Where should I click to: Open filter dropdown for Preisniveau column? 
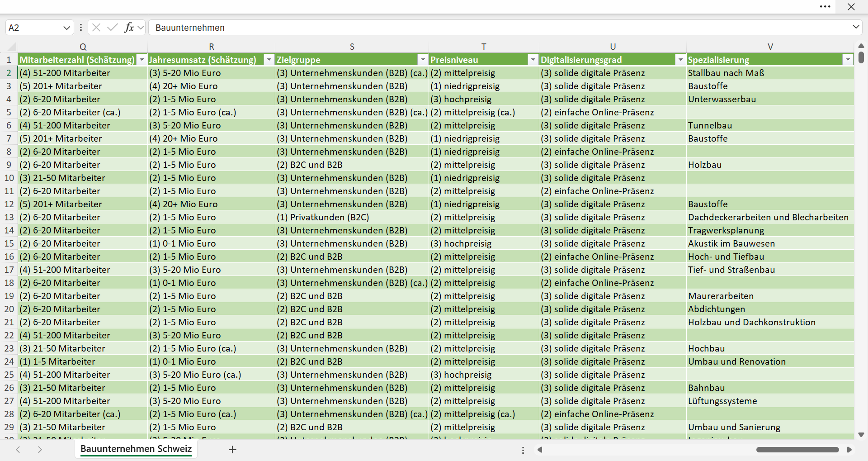533,60
